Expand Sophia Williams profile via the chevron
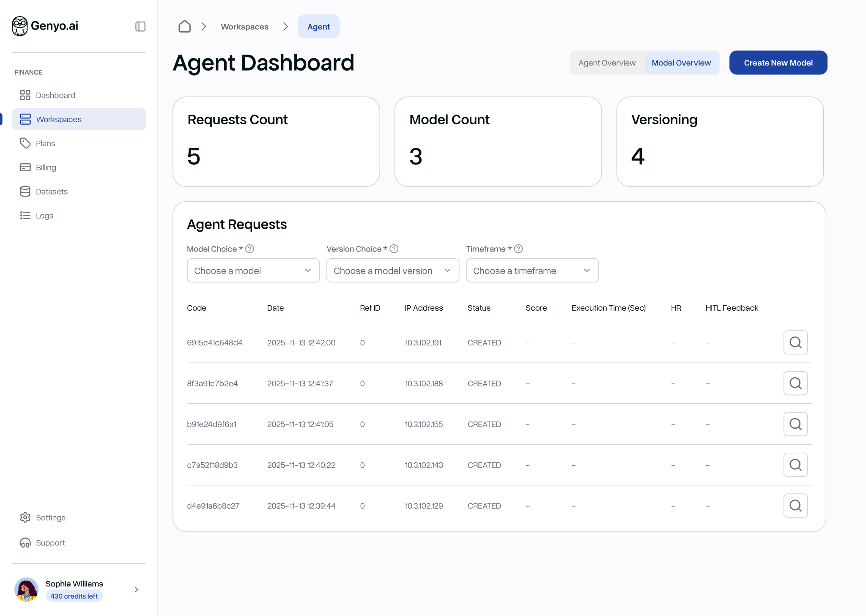Image resolution: width=866 pixels, height=616 pixels. click(136, 589)
